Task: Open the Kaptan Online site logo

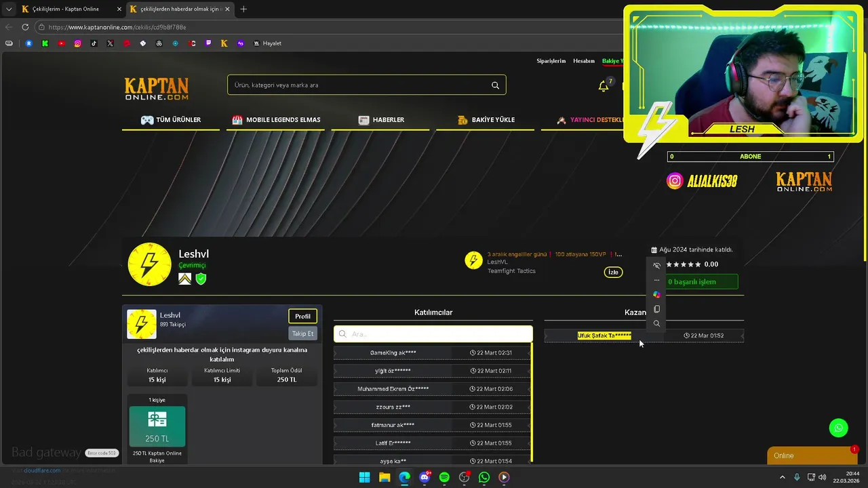Action: click(x=157, y=88)
